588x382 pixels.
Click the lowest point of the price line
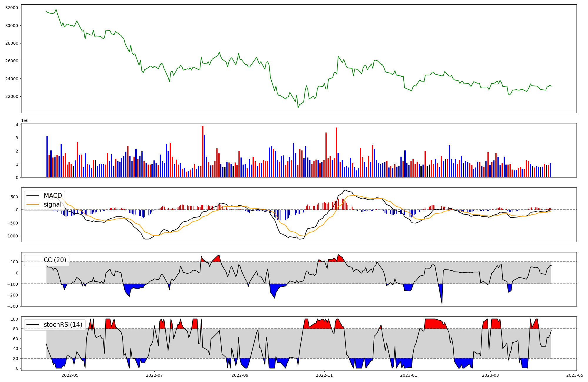[x=298, y=108]
